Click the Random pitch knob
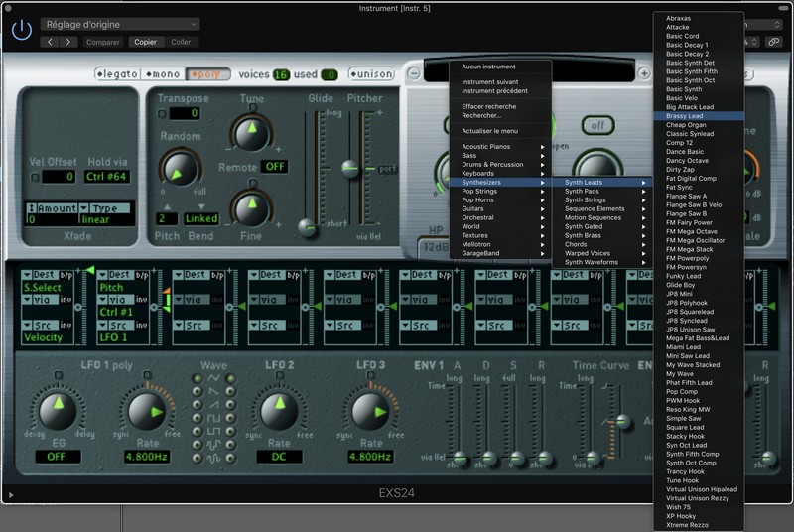794x532 pixels. pyautogui.click(x=180, y=170)
